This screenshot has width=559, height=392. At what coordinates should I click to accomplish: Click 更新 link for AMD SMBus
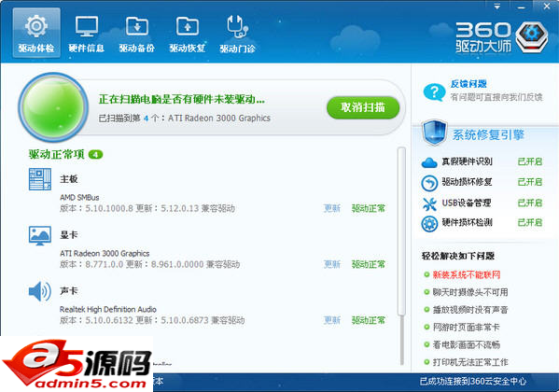coord(332,208)
